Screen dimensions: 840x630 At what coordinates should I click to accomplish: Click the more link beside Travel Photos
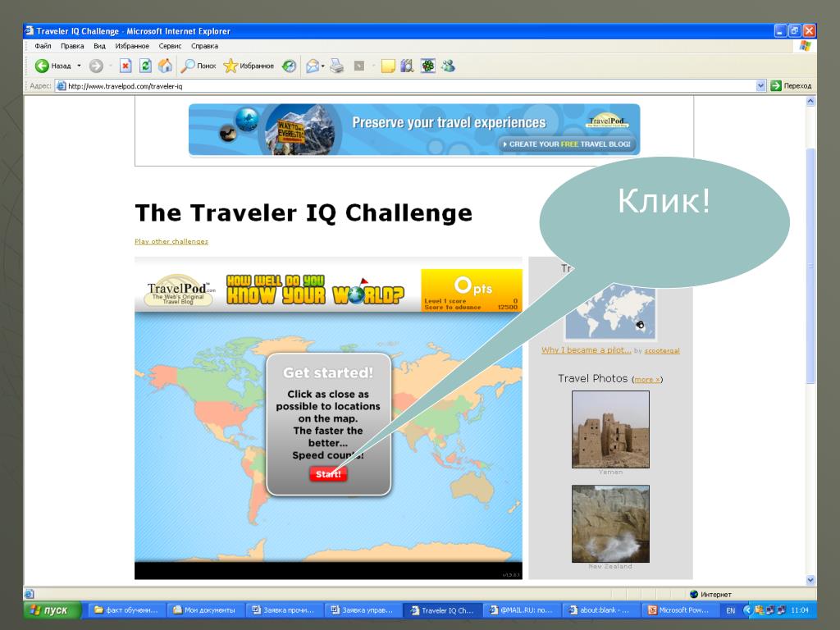[x=647, y=380]
